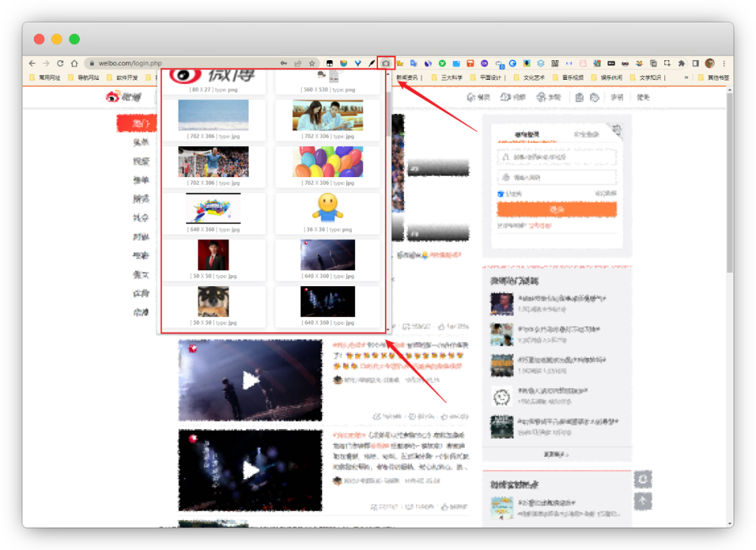
Task: Toggle the browser side panel icon
Action: click(695, 63)
